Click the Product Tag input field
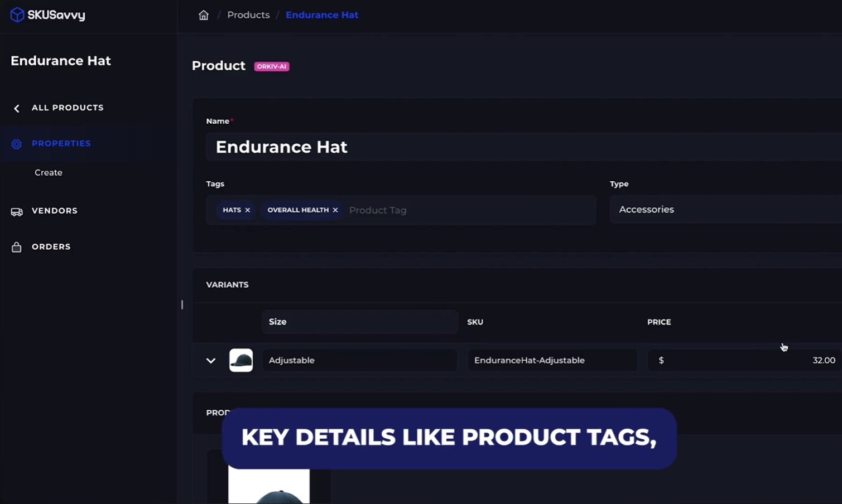The image size is (842, 504). tap(469, 210)
